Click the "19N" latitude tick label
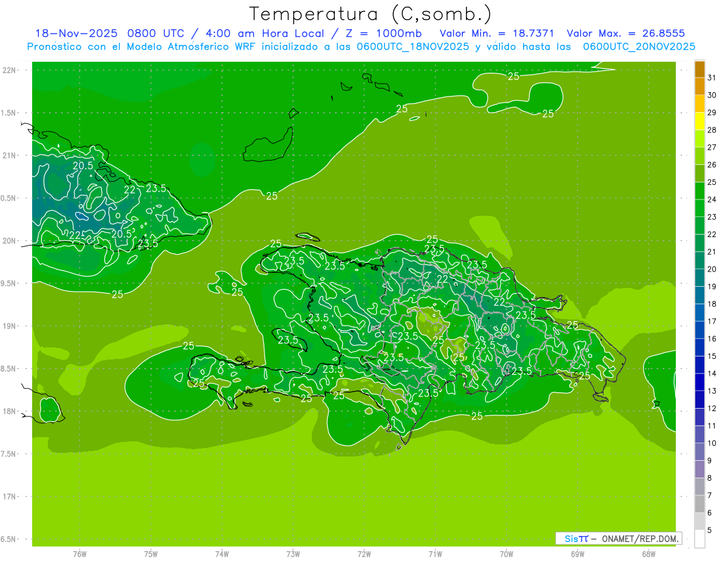The width and height of the screenshot is (728, 562). [10, 326]
